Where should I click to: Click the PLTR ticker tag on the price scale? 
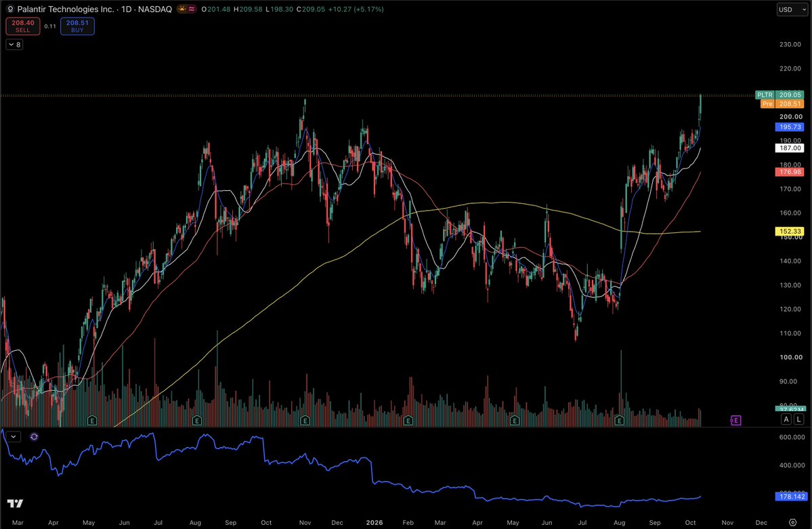click(765, 95)
